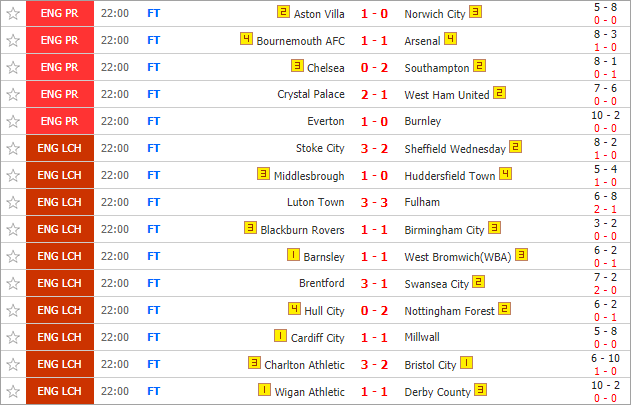Viewport: 631px width, 405px height.
Task: Open ENG PR league label in Everton row
Action: 60,121
